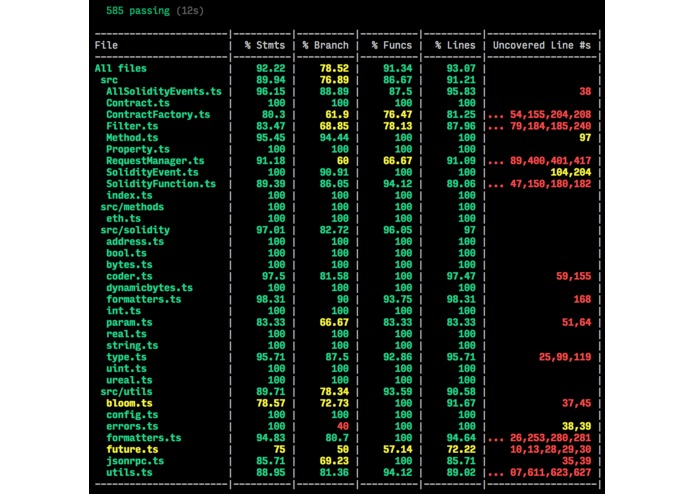695x494 pixels.
Task: Click the yellow 'bloom.ts' file name
Action: pos(129,403)
